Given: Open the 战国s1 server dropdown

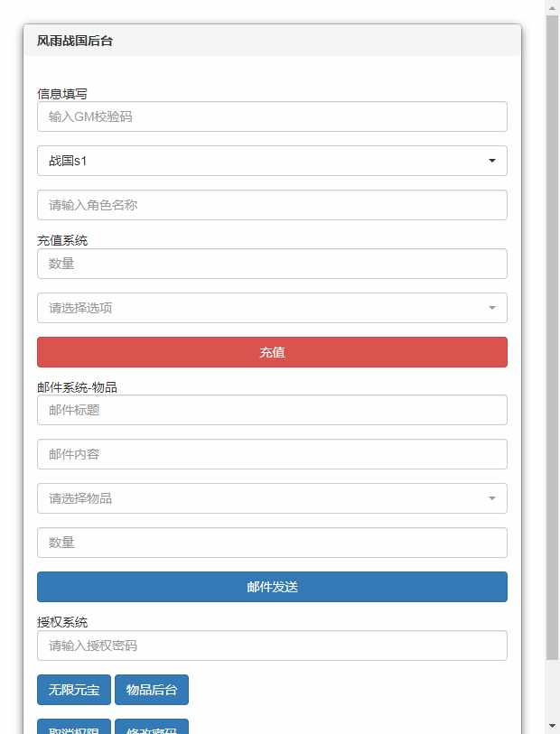Looking at the screenshot, I should [271, 161].
